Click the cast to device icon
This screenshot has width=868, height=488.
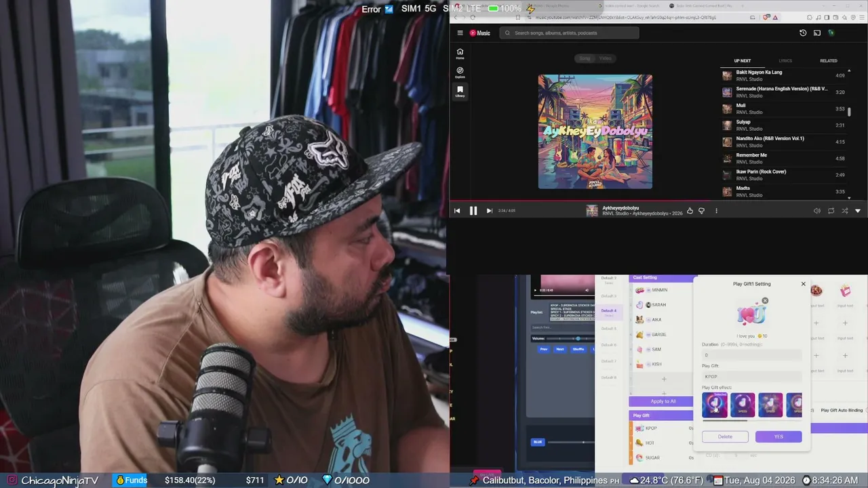point(817,33)
